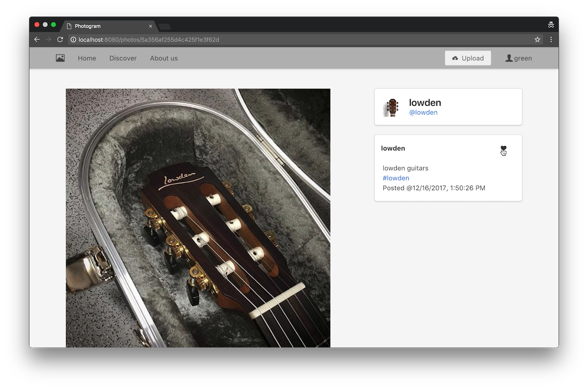Go back with browser back arrow
This screenshot has height=389, width=588.
[37, 39]
